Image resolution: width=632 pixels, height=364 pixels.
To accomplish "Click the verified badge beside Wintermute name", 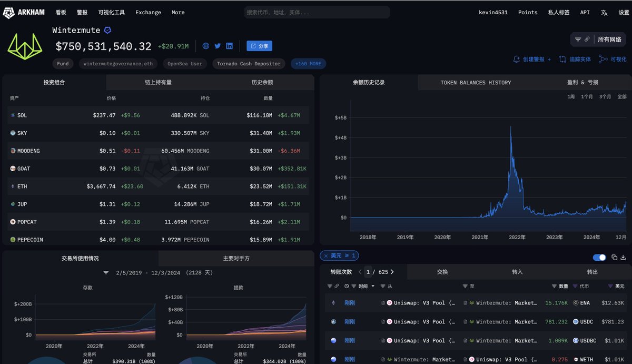I will (x=107, y=31).
